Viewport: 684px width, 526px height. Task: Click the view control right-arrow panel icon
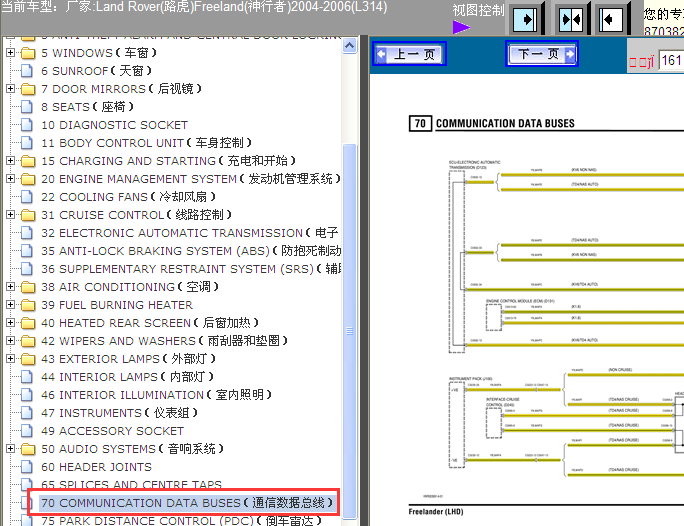(x=525, y=19)
